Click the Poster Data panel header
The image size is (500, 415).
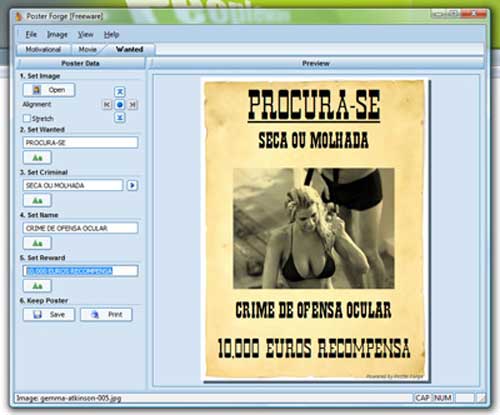point(81,63)
